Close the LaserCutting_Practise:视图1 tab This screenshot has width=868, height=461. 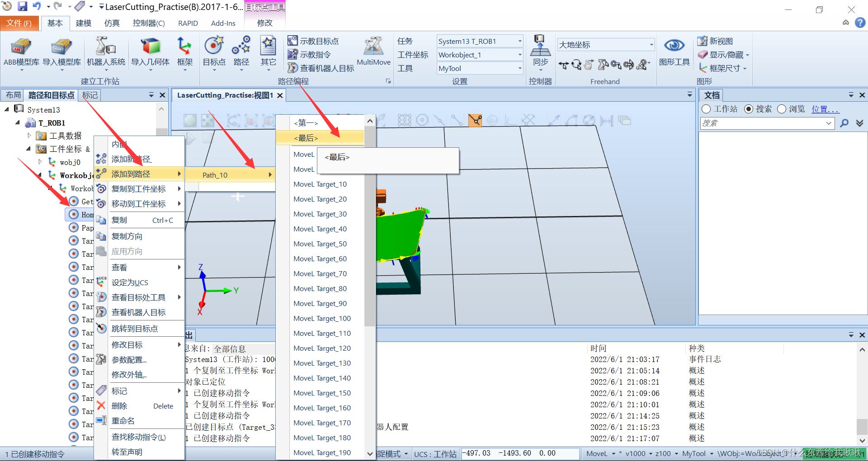pyautogui.click(x=280, y=95)
